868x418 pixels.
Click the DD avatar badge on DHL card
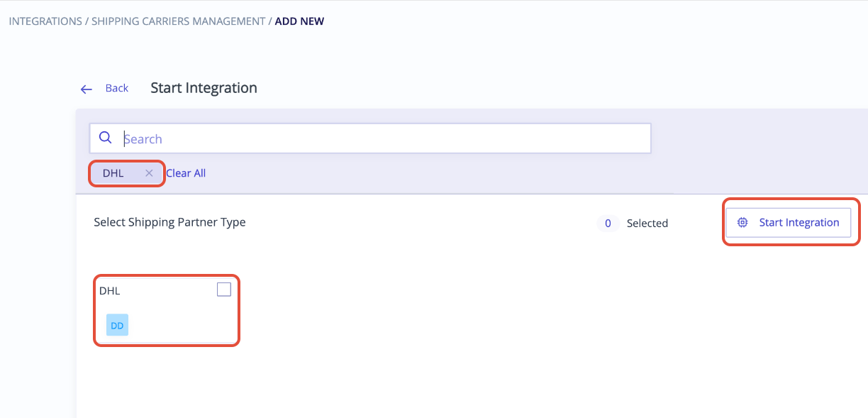pos(117,325)
